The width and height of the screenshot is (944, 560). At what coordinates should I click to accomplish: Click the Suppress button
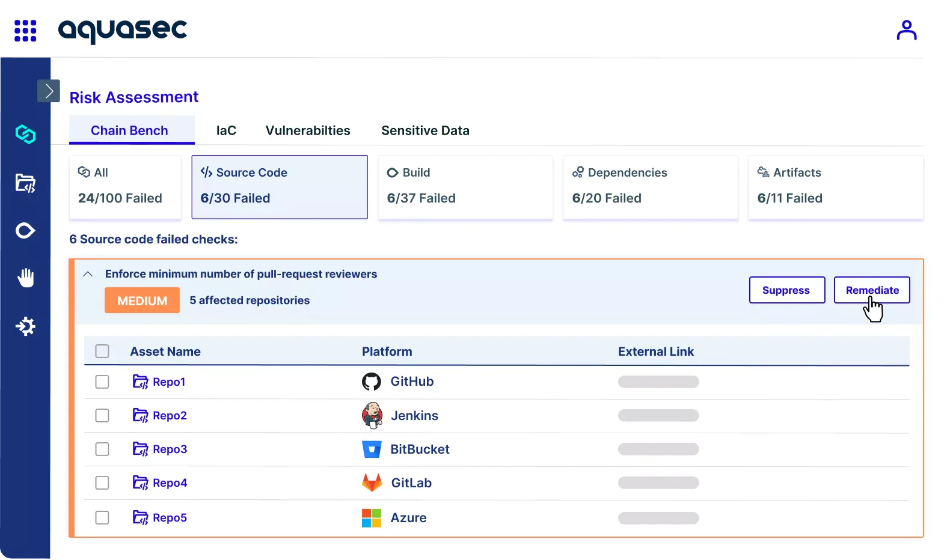click(x=786, y=290)
